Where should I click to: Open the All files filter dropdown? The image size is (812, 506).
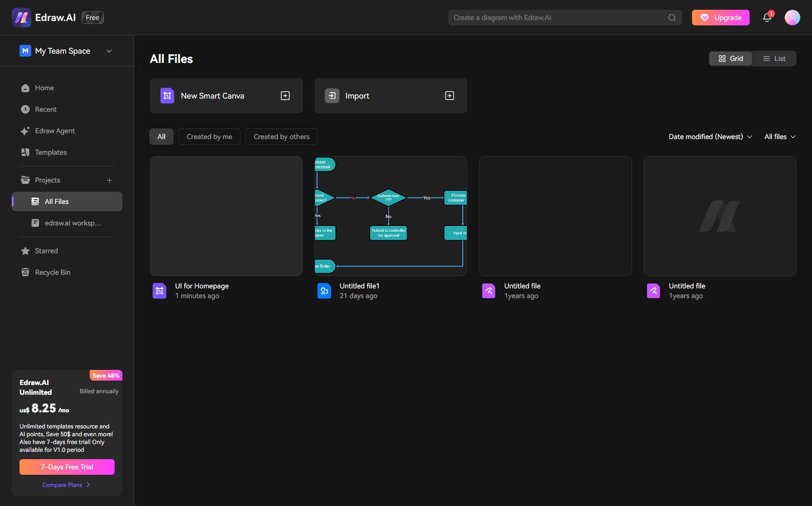tap(779, 137)
